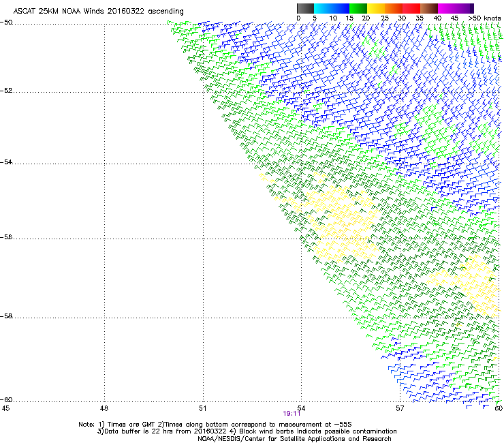The image size is (504, 443).
Task: Click the '48' longitude axis label
Action: tap(104, 408)
